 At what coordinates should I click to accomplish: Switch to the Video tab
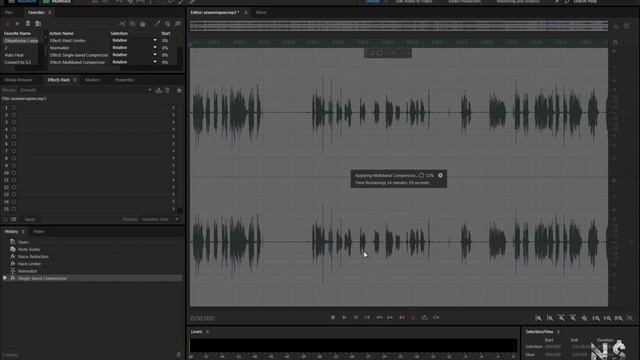(x=39, y=232)
